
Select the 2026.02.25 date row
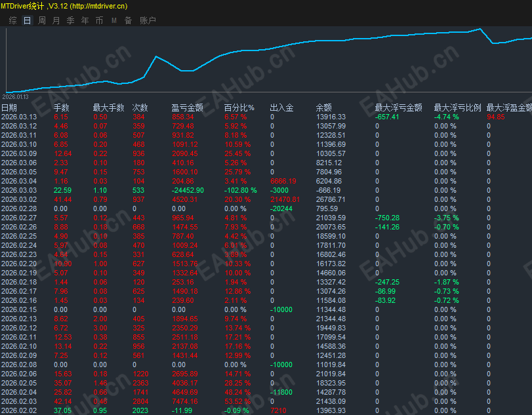19,236
